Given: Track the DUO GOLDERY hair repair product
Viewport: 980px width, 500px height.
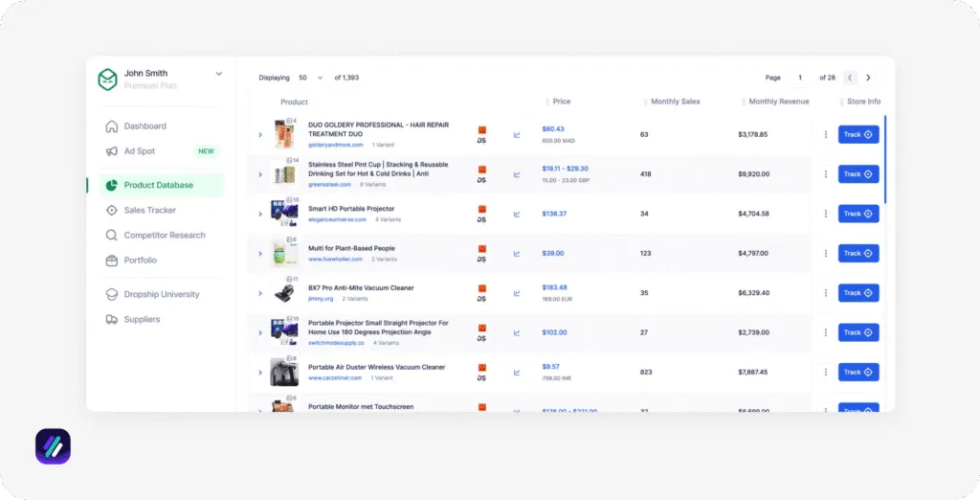Looking at the screenshot, I should click(858, 134).
